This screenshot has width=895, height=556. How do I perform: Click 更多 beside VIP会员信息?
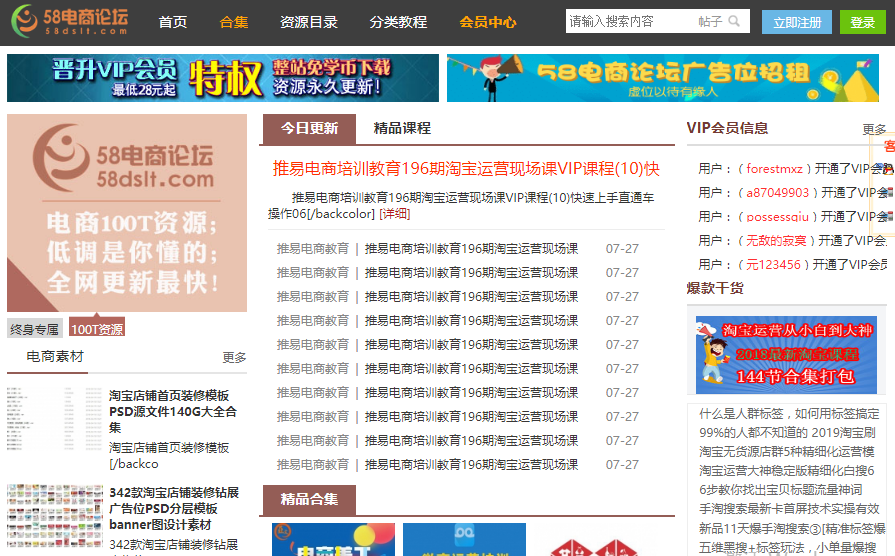point(874,130)
